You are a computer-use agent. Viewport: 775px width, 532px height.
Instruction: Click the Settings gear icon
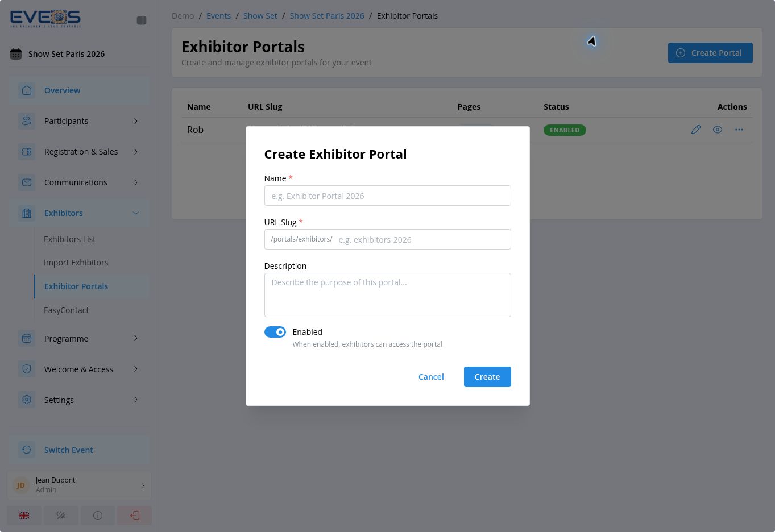[x=27, y=400]
